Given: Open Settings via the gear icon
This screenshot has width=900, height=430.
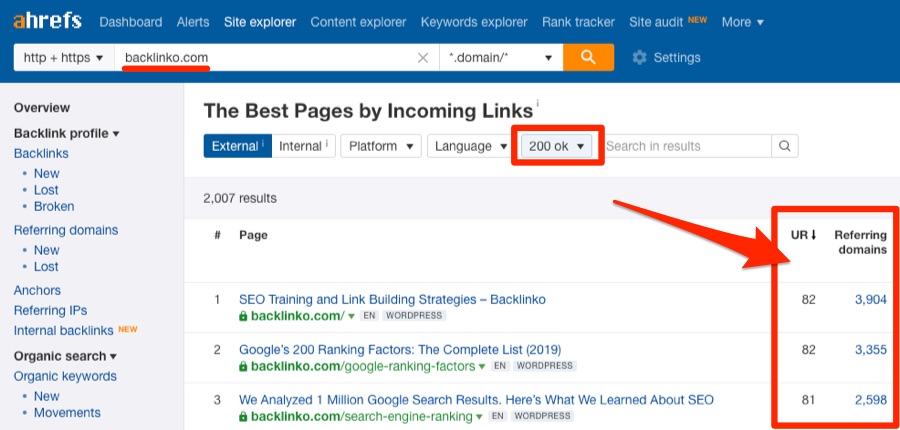Looking at the screenshot, I should [x=639, y=58].
